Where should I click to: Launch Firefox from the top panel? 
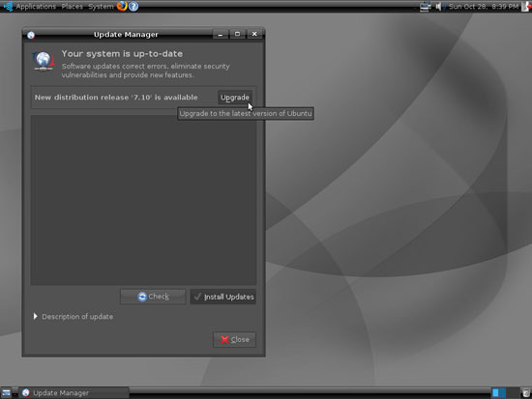pyautogui.click(x=122, y=6)
